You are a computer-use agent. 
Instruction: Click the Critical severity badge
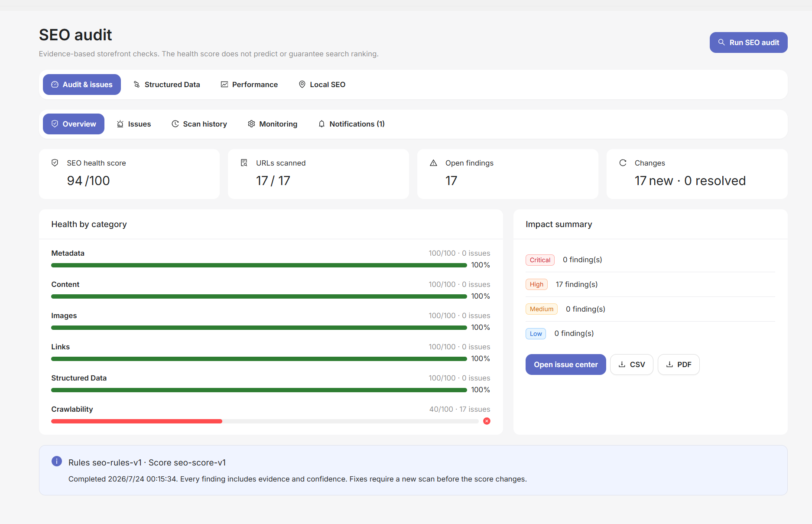[x=540, y=260]
